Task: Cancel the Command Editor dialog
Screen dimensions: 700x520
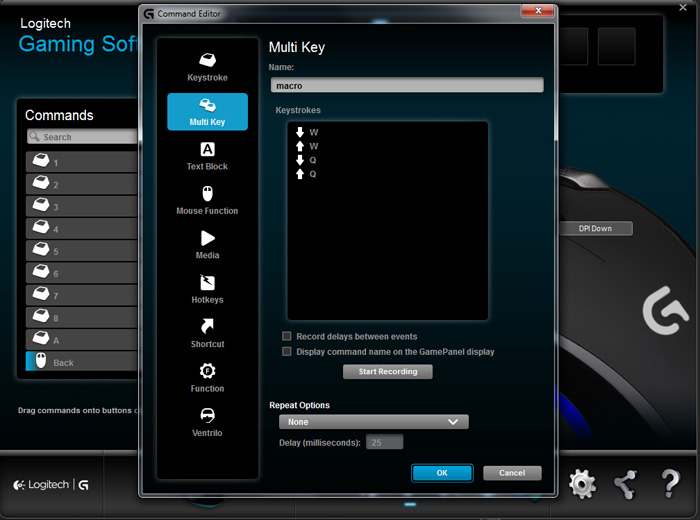Action: [512, 473]
